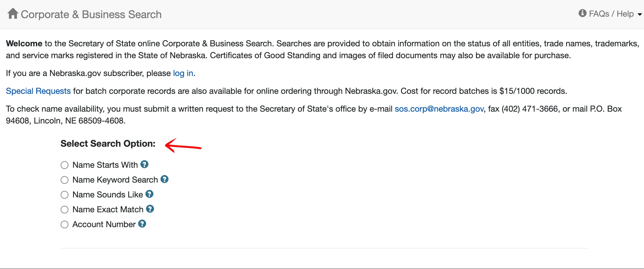Choose the Name Sounds Like radio option
644x269 pixels.
coord(65,195)
